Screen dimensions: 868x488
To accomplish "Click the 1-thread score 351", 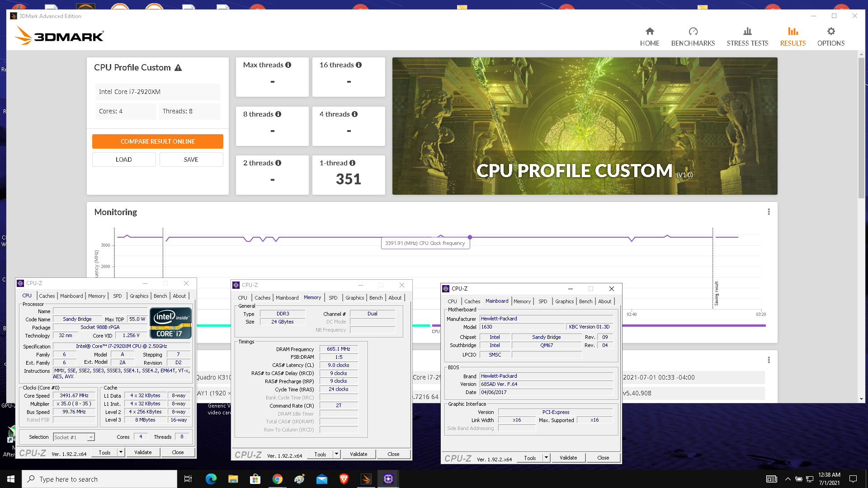I will pyautogui.click(x=349, y=179).
